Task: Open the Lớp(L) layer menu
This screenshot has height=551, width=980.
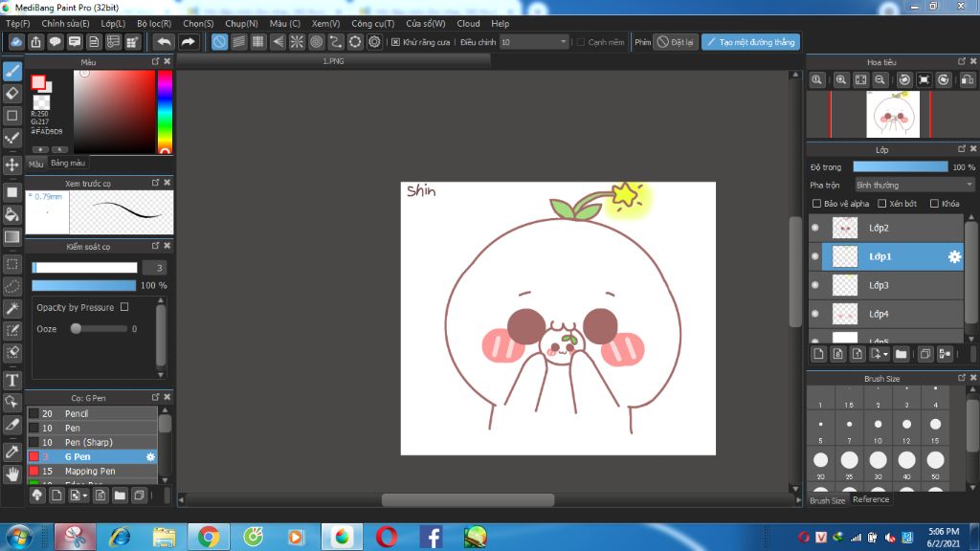Action: click(113, 24)
